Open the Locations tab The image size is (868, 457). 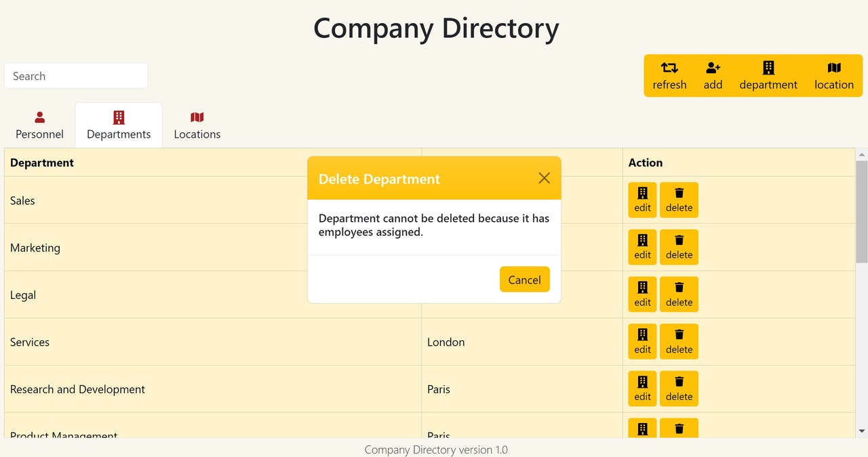[197, 125]
